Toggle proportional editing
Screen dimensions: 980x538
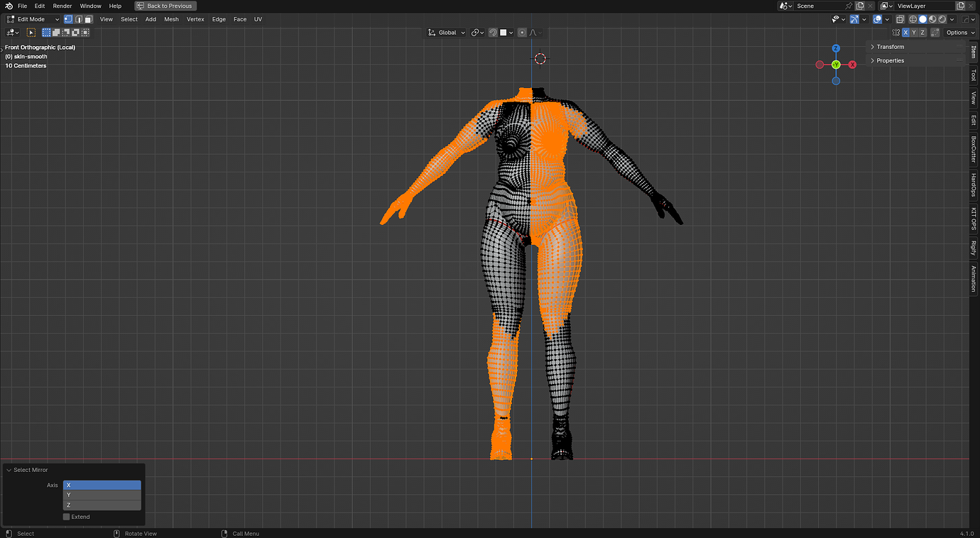(522, 33)
